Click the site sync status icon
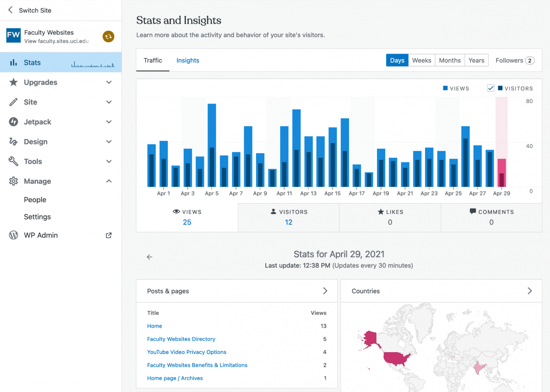This screenshot has width=550, height=392. 108,36
